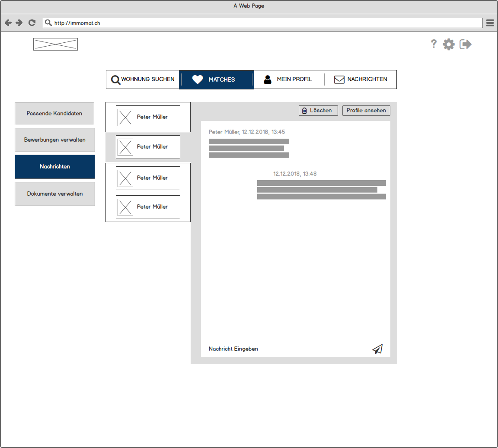Image resolution: width=498 pixels, height=448 pixels.
Task: Click the browser forward arrow
Action: (x=19, y=23)
